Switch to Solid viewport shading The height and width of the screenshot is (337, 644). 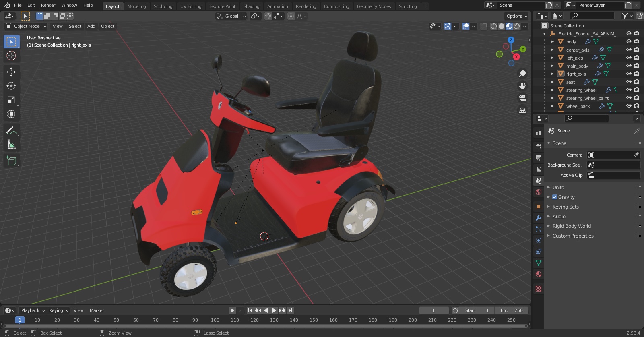(502, 26)
